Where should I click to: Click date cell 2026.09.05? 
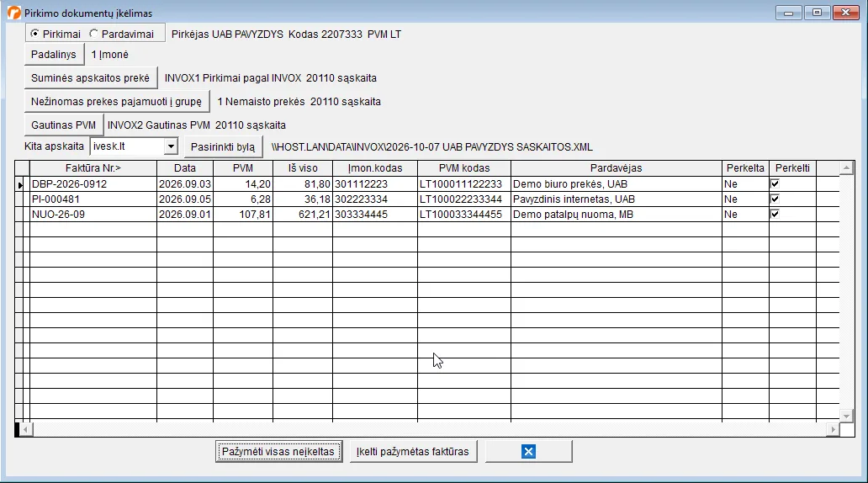point(185,199)
